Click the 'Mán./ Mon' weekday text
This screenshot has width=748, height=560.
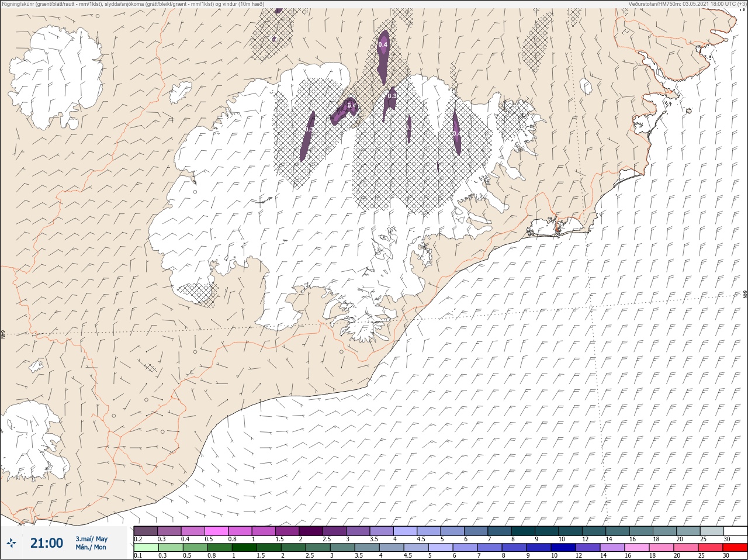tap(91, 547)
